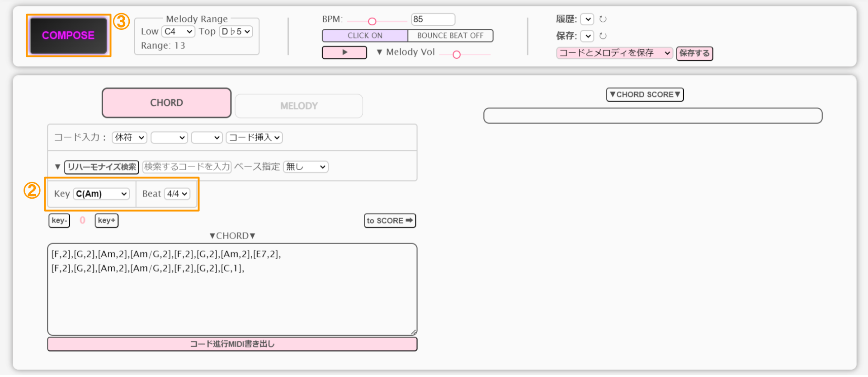868x377 pixels.
Task: Open the third chord input dropdown
Action: (x=207, y=137)
